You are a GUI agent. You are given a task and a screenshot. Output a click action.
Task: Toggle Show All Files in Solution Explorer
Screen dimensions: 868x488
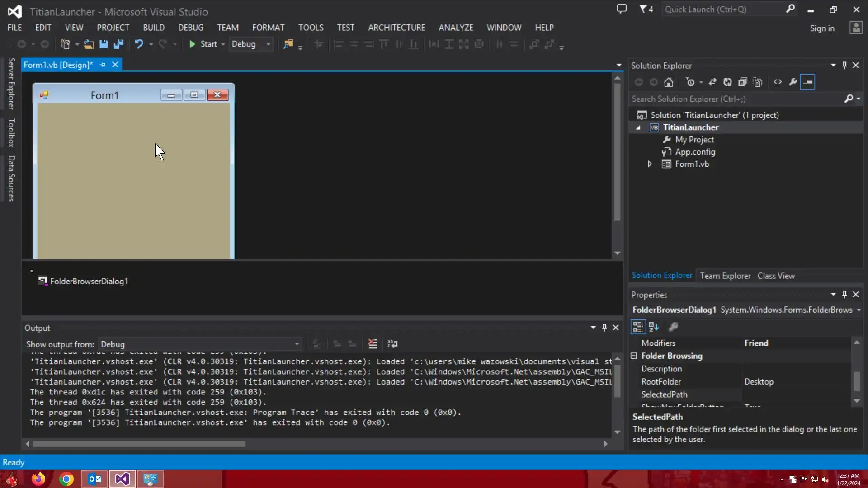pyautogui.click(x=758, y=82)
